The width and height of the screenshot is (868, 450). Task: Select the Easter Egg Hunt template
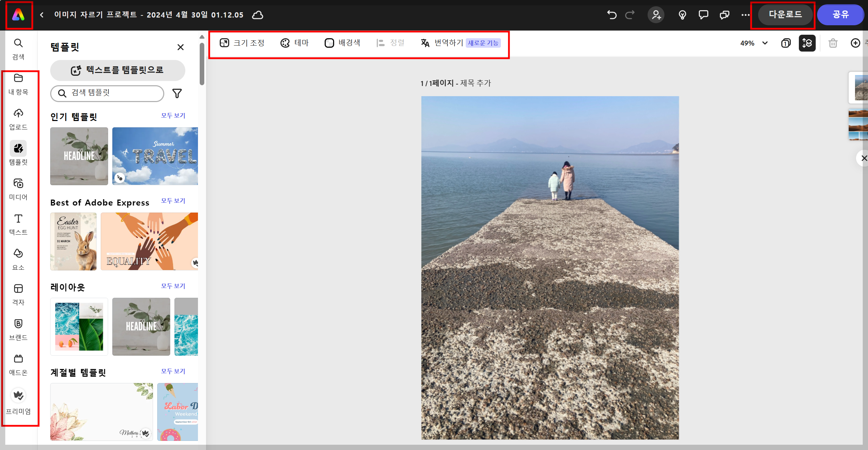pos(73,241)
